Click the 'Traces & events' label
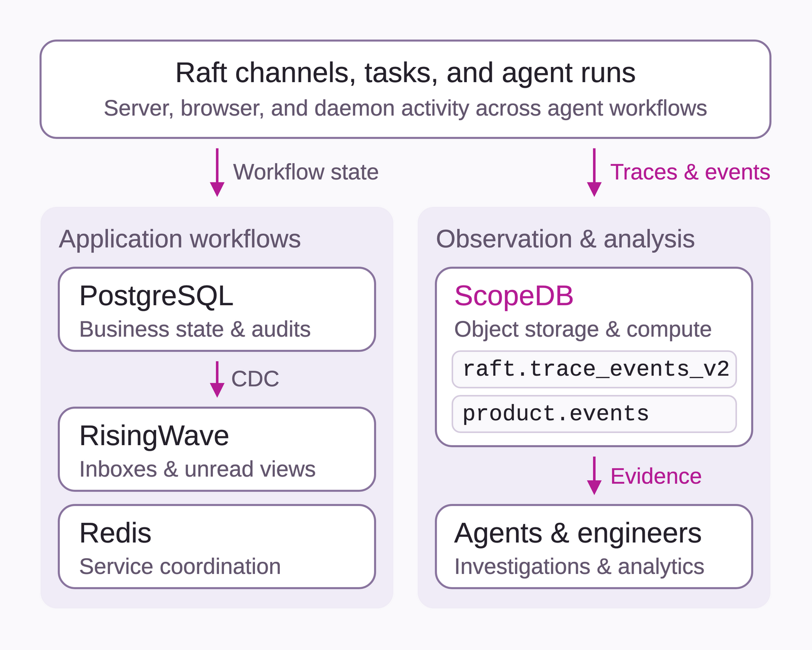This screenshot has height=650, width=812. (690, 172)
